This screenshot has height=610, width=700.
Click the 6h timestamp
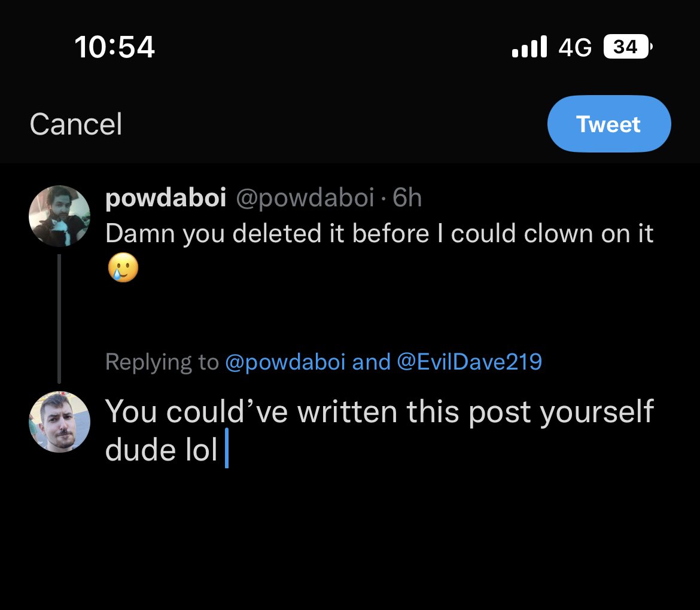coord(407,198)
